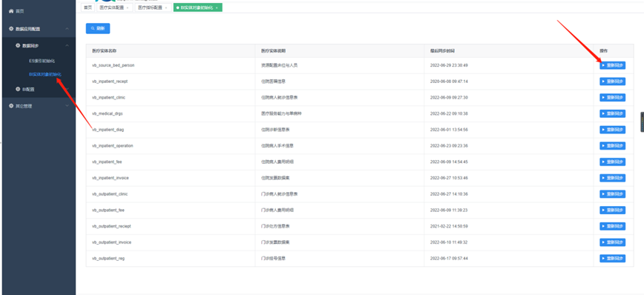Viewport: 644px width, 295px height.
Task: Re-sync the vb_inpatient_recept entity
Action: [x=612, y=82]
